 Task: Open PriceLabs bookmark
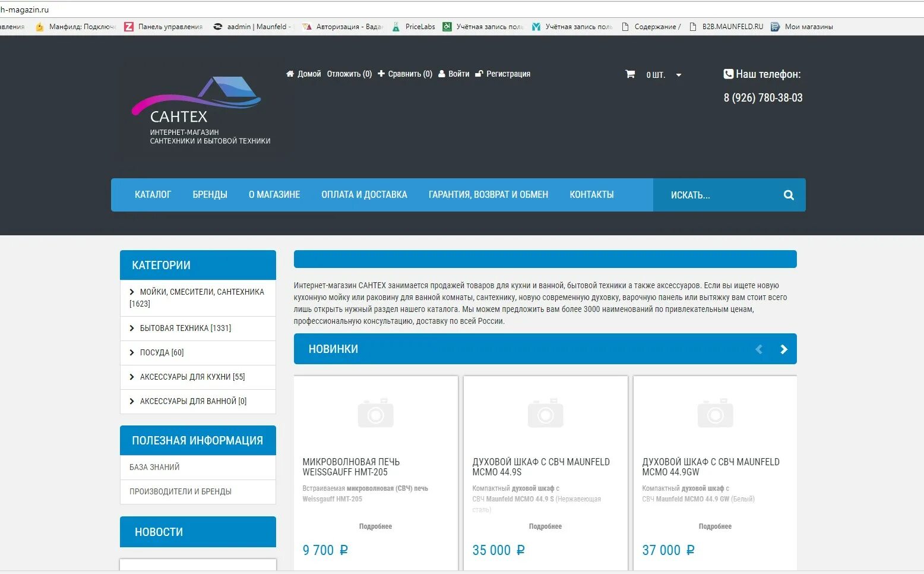point(413,27)
